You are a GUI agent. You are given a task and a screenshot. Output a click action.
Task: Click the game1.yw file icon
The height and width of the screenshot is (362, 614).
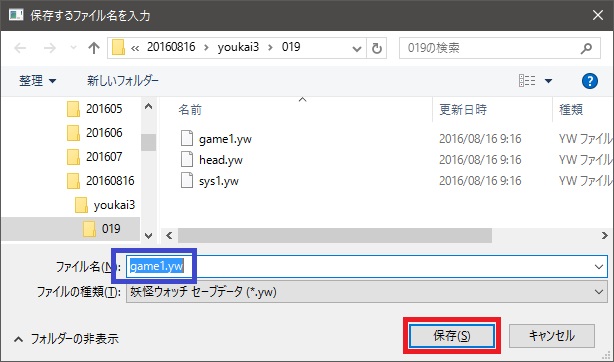click(x=187, y=139)
